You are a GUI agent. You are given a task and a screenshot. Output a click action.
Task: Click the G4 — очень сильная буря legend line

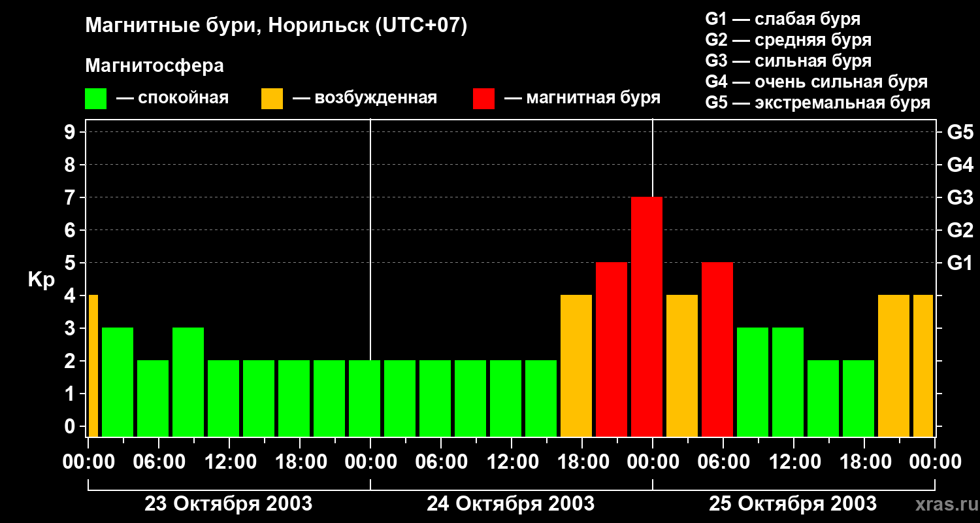816,82
